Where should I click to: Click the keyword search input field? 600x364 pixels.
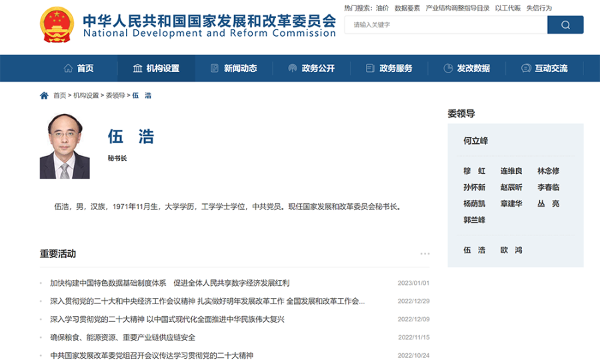(x=445, y=25)
